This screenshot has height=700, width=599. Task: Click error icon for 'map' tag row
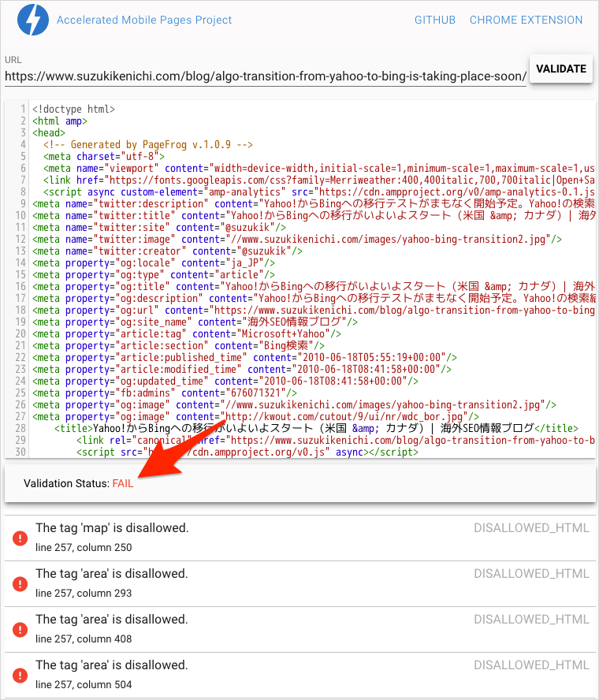tap(20, 538)
